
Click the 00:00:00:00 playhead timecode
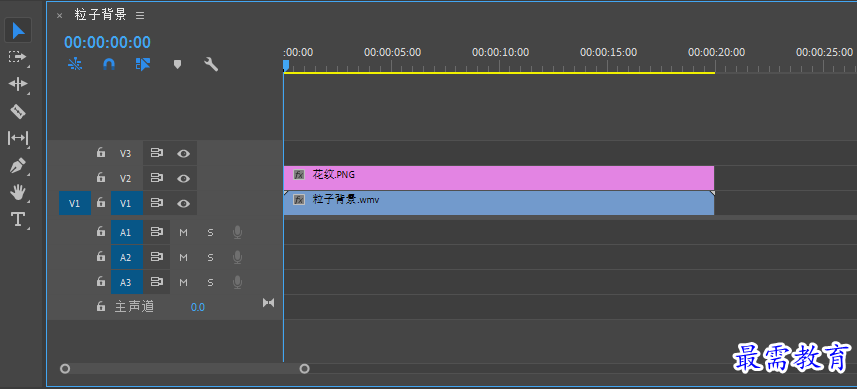click(107, 42)
